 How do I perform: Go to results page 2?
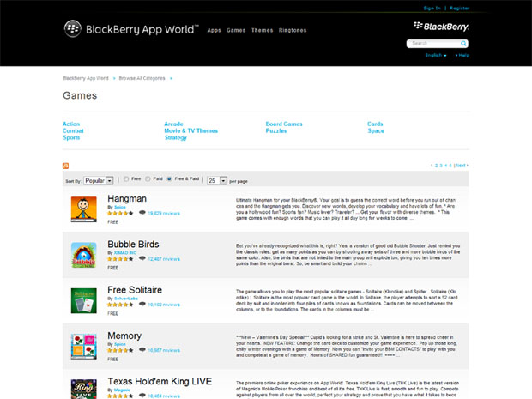[x=437, y=166]
